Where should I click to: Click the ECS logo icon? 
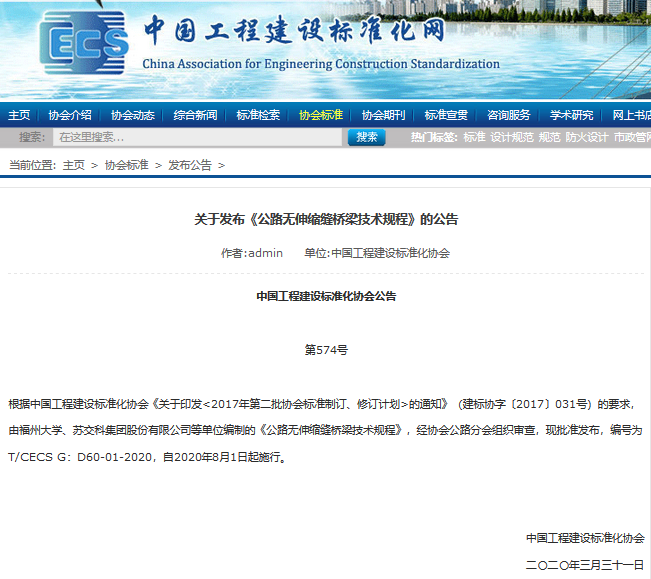(84, 45)
